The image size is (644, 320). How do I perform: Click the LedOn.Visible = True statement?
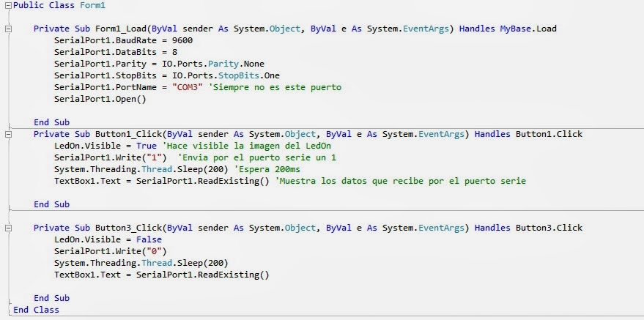click(106, 146)
